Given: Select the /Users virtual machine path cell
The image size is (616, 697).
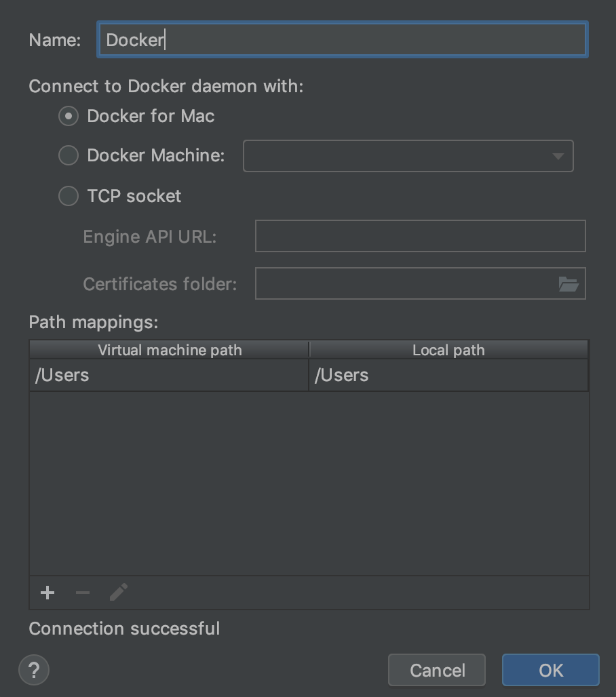Looking at the screenshot, I should click(x=170, y=375).
